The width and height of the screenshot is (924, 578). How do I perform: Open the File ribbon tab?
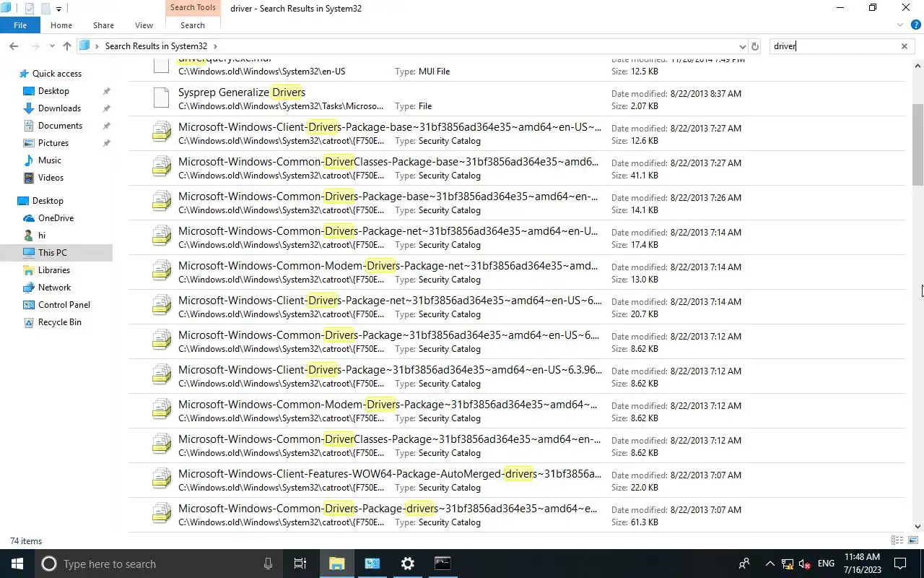click(20, 25)
